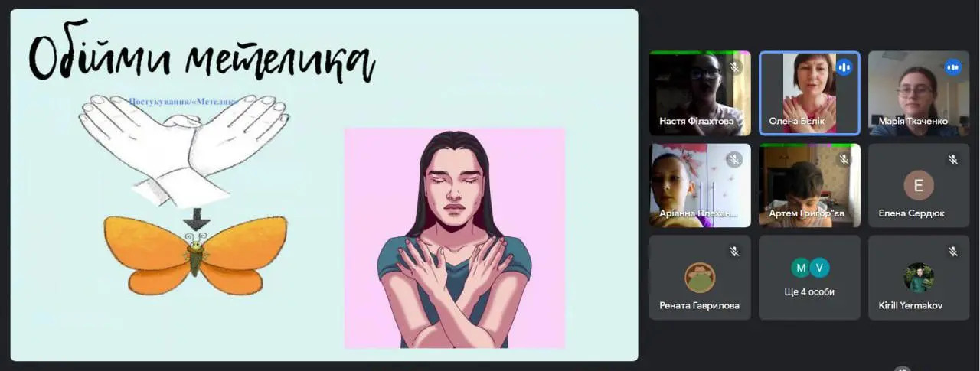Select Марія Ткаченко's video thumbnail
Image resolution: width=980 pixels, height=371 pixels.
pos(919,93)
